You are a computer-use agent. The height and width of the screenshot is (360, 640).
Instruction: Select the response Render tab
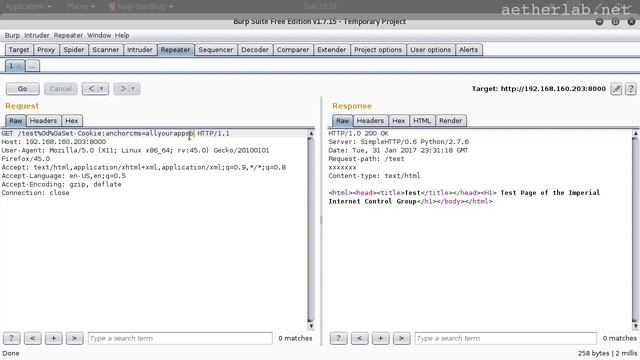451,121
